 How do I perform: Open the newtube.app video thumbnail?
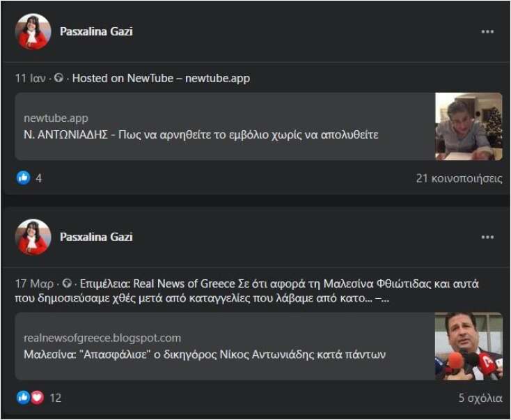tap(469, 127)
